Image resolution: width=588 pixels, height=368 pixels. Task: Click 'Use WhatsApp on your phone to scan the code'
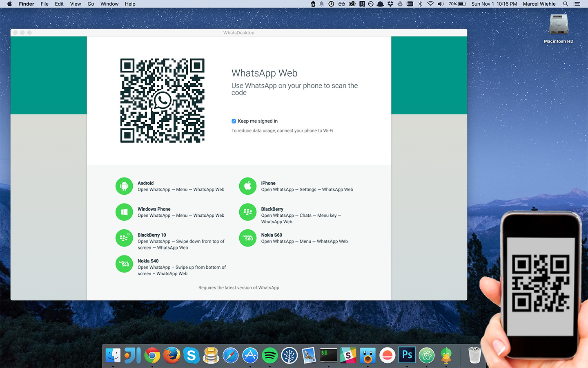click(294, 89)
